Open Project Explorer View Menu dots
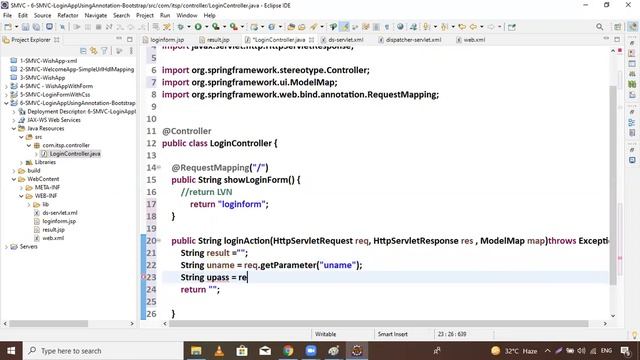The width and height of the screenshot is (640, 360). (131, 51)
